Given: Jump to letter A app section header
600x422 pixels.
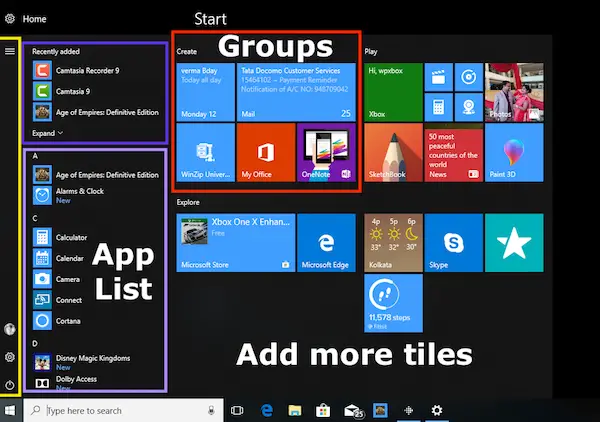Looking at the screenshot, I should coord(36,157).
